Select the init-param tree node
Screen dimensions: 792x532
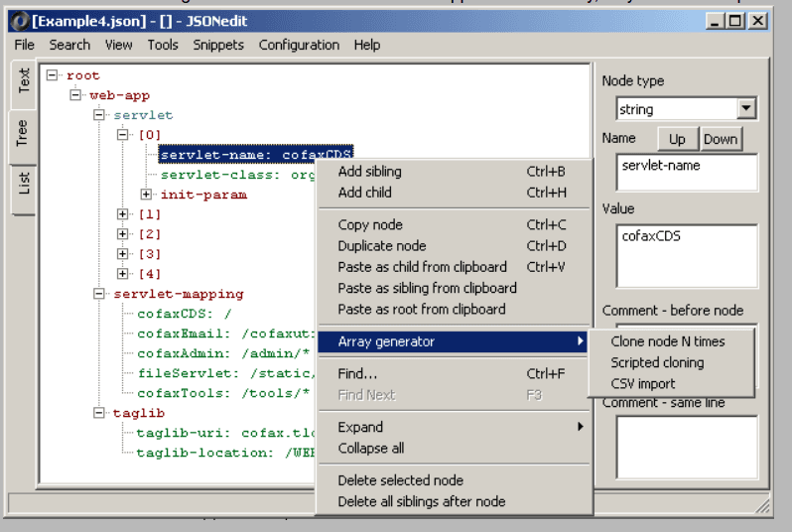[x=203, y=195]
